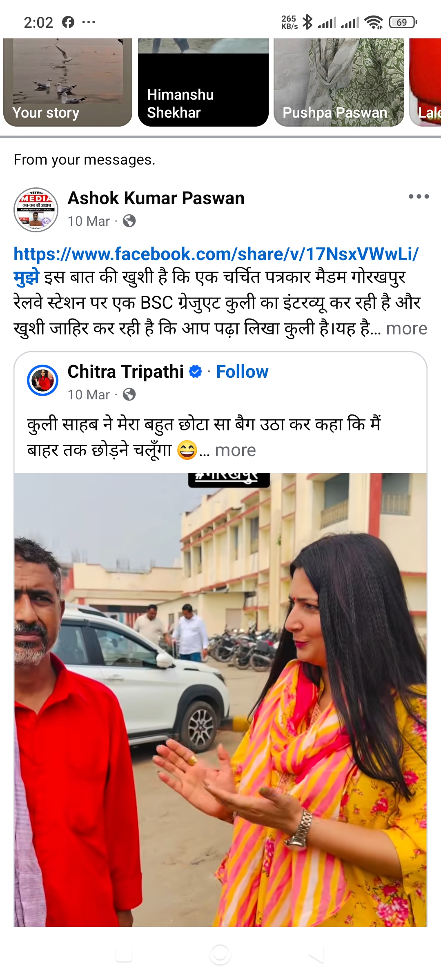Tap the Android back navigation icon
Image resolution: width=441 pixels, height=980 pixels.
[316, 955]
